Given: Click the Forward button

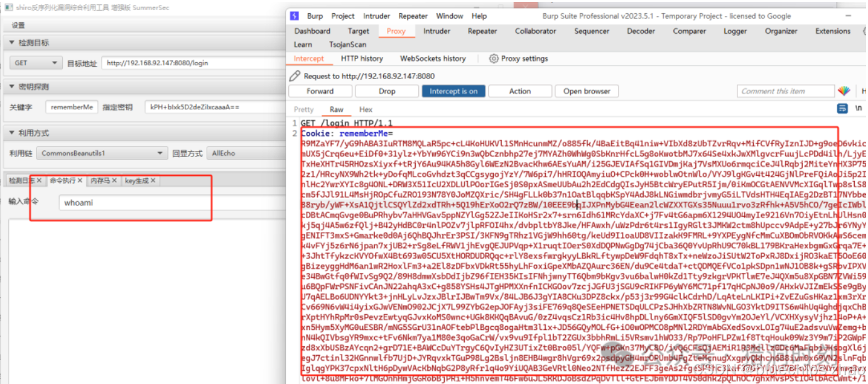Looking at the screenshot, I should point(320,91).
